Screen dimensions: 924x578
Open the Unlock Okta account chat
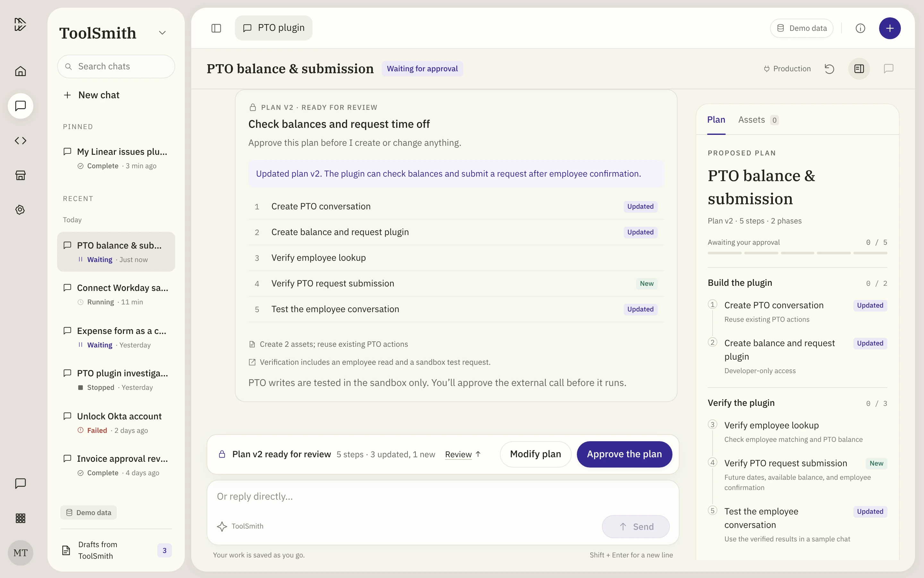click(116, 423)
